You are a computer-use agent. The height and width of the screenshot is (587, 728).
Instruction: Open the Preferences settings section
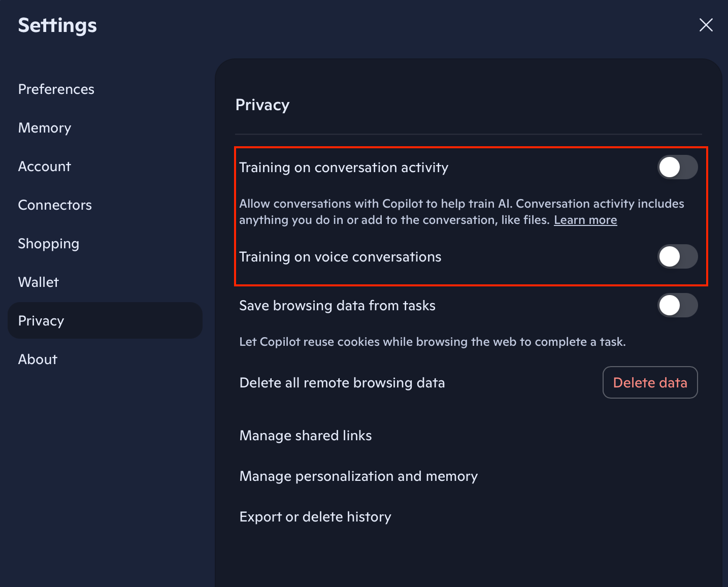(x=56, y=89)
